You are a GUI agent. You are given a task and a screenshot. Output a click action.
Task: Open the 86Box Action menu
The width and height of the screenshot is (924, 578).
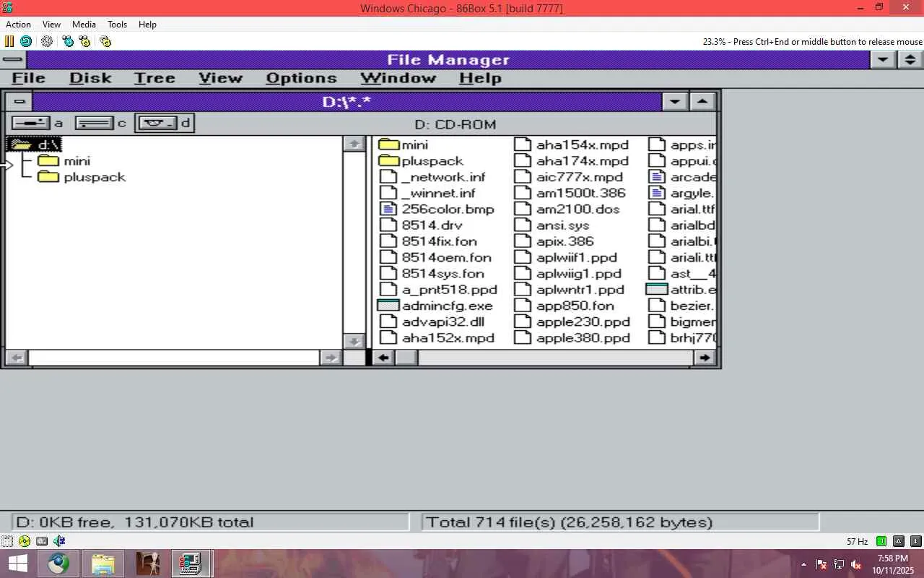(18, 25)
